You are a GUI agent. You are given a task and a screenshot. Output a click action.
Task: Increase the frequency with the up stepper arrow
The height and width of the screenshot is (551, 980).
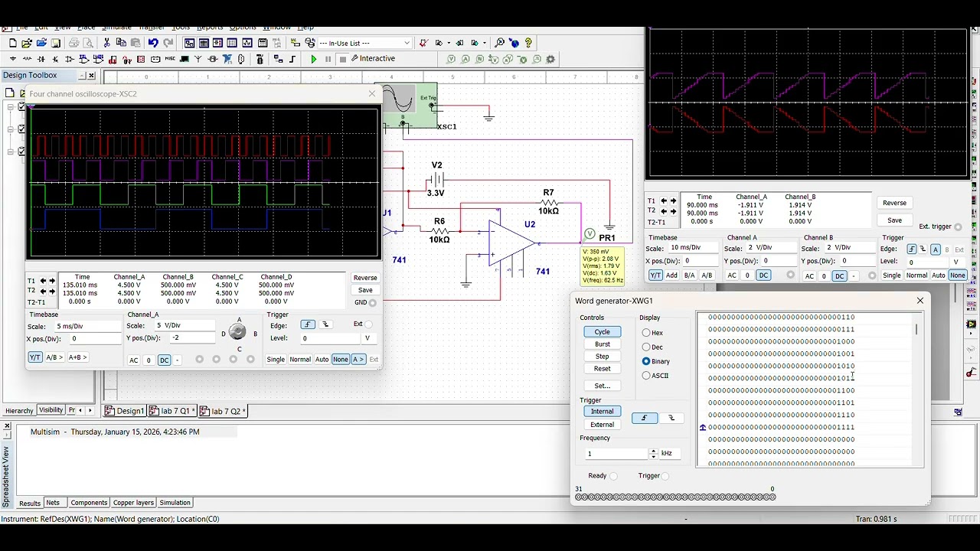[653, 451]
